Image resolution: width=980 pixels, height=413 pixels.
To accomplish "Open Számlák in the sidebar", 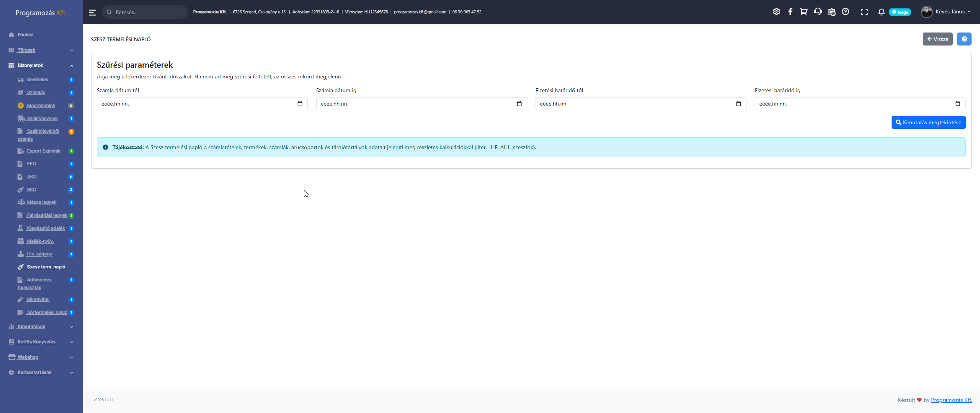I will tap(36, 93).
